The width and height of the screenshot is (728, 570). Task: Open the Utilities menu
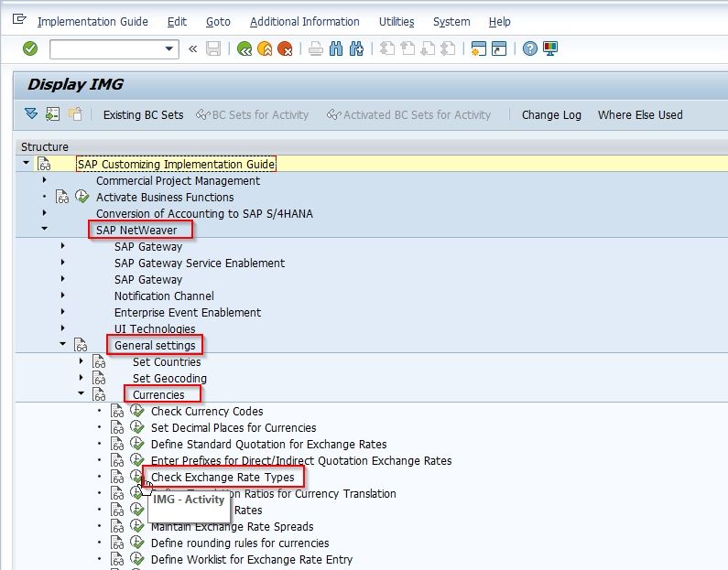(x=397, y=22)
